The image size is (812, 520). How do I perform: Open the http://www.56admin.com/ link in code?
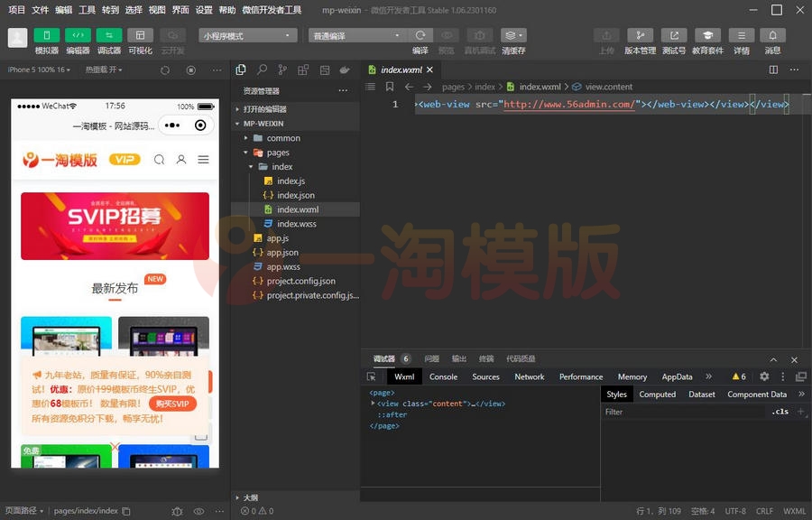tap(569, 104)
